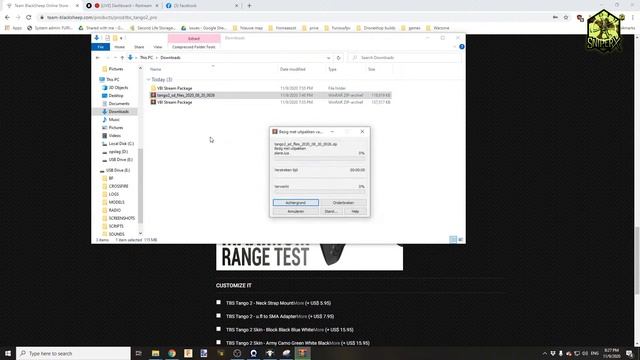This screenshot has height=360, width=640.
Task: Open the Dronershop builds bookmark folder
Action: 376,28
